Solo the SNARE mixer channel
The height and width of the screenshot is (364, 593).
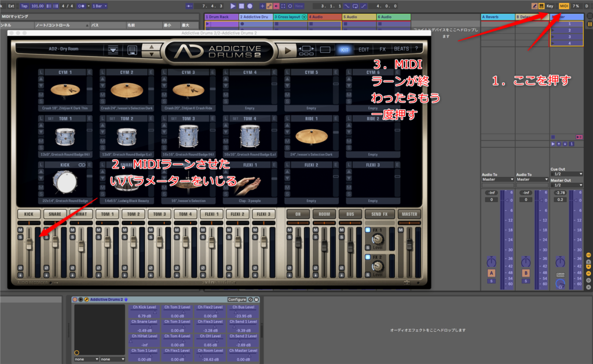tap(46, 237)
